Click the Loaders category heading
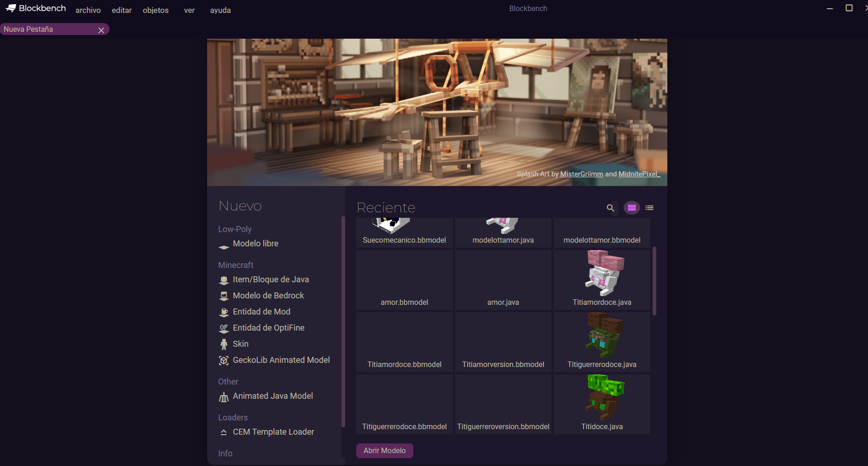 click(233, 418)
